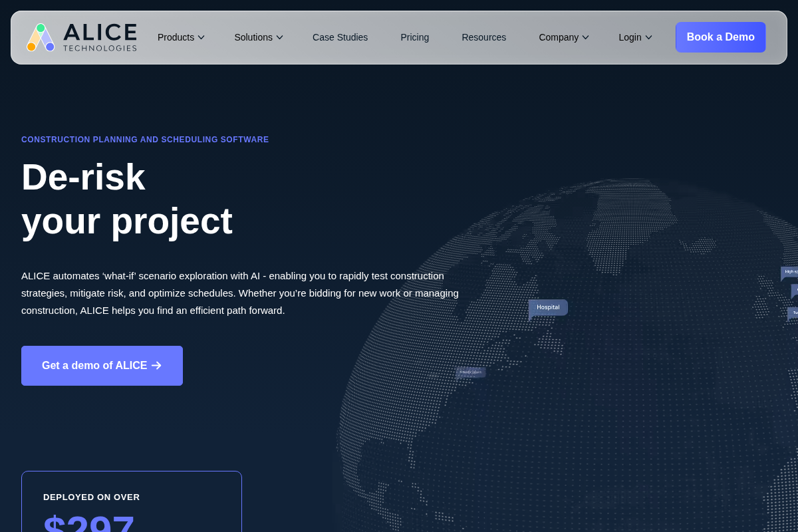
Task: Click the ALICE Technologies logo
Action: (x=82, y=37)
